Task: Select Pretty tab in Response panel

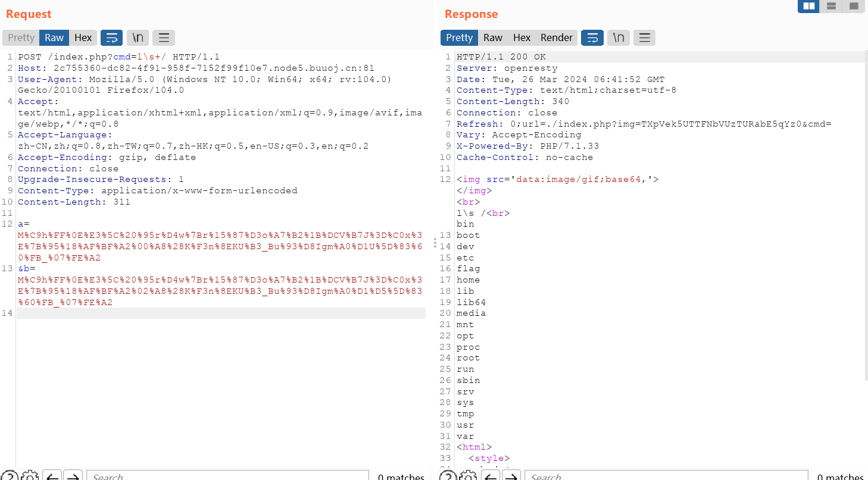Action: click(x=460, y=37)
